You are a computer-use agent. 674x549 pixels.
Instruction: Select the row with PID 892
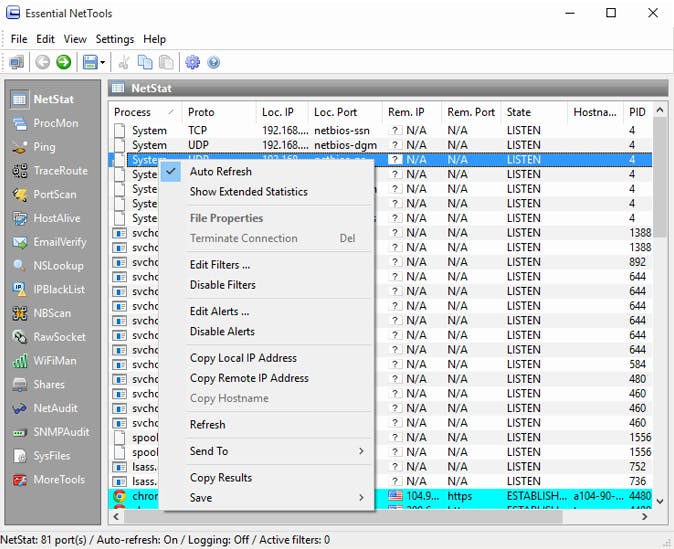point(381,262)
